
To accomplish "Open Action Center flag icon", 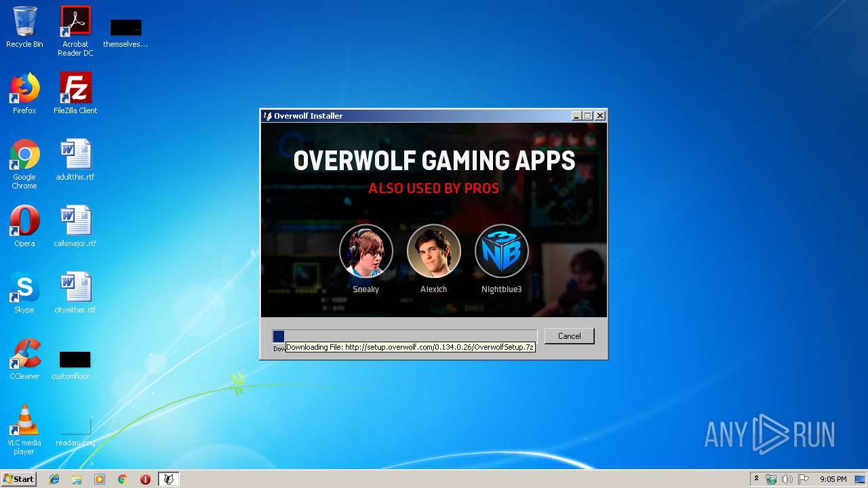I will pyautogui.click(x=804, y=479).
